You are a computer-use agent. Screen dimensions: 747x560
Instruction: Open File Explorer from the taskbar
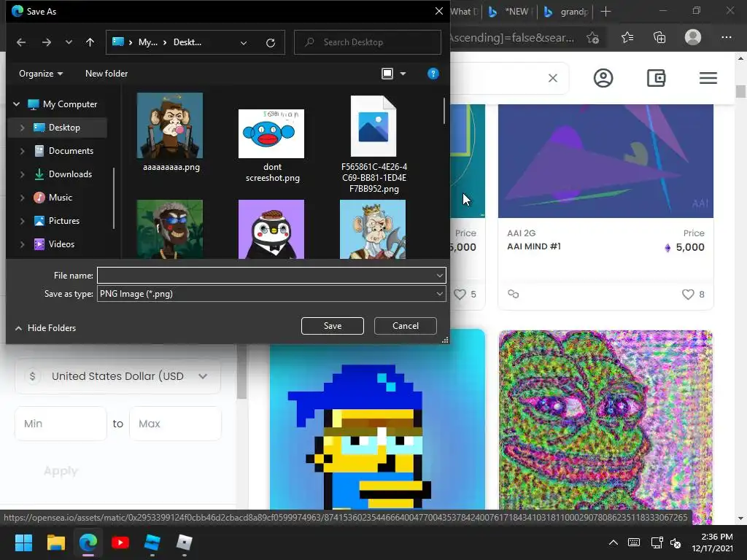coord(55,542)
